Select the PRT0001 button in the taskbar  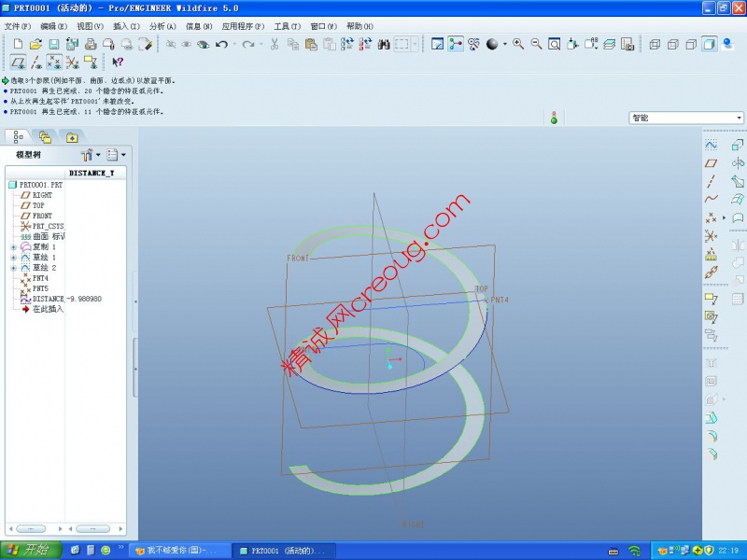[x=285, y=551]
